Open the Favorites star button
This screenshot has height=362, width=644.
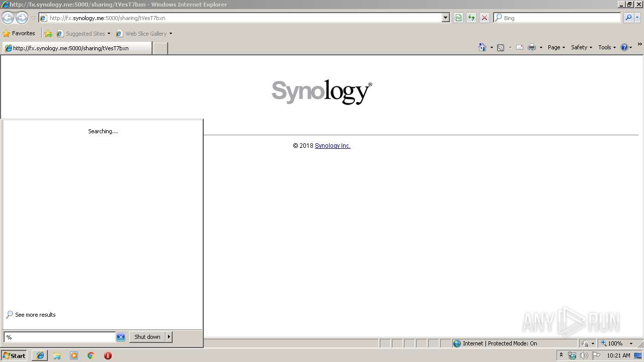point(19,33)
